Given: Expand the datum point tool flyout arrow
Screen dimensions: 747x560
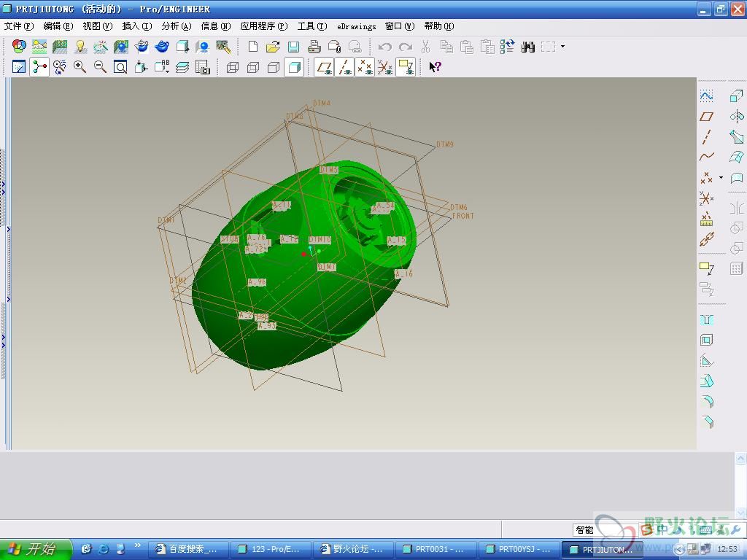Looking at the screenshot, I should click(x=721, y=178).
